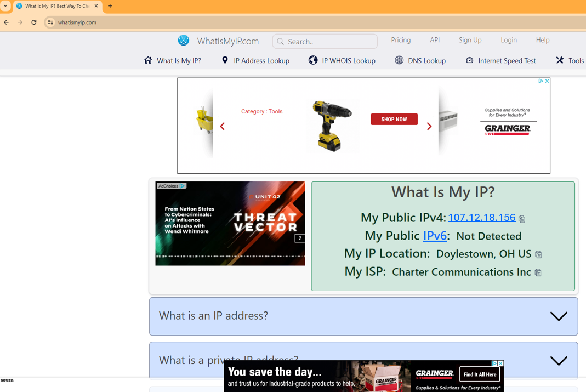Open the Login page
Viewport: 586px width, 392px height.
click(509, 40)
